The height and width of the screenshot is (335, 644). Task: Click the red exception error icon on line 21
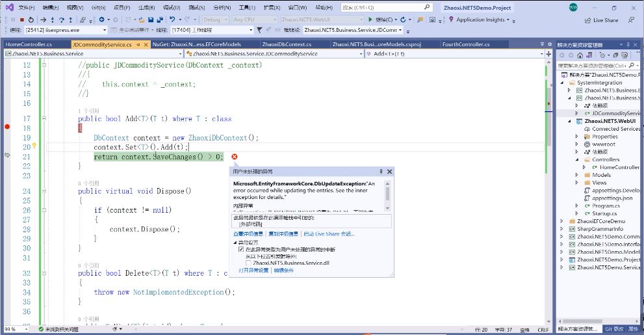point(234,157)
